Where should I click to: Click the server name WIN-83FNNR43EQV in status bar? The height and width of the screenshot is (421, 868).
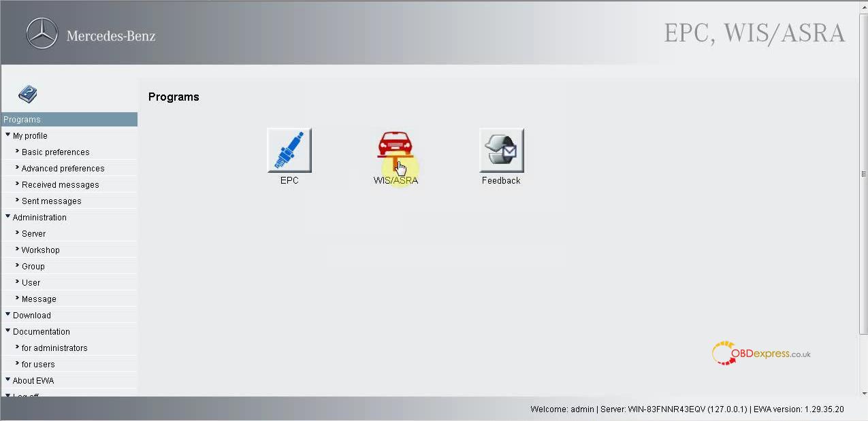click(666, 409)
